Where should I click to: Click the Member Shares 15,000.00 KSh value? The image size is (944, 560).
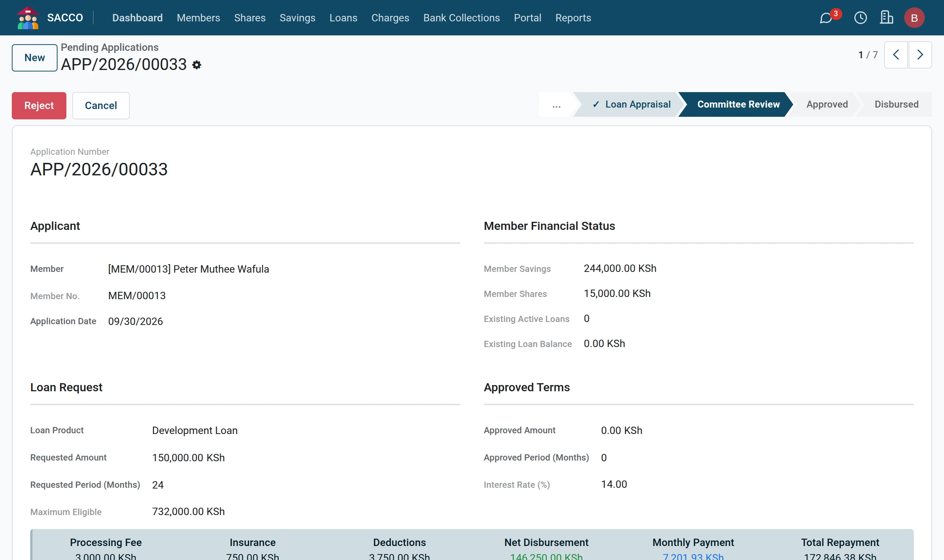(617, 294)
